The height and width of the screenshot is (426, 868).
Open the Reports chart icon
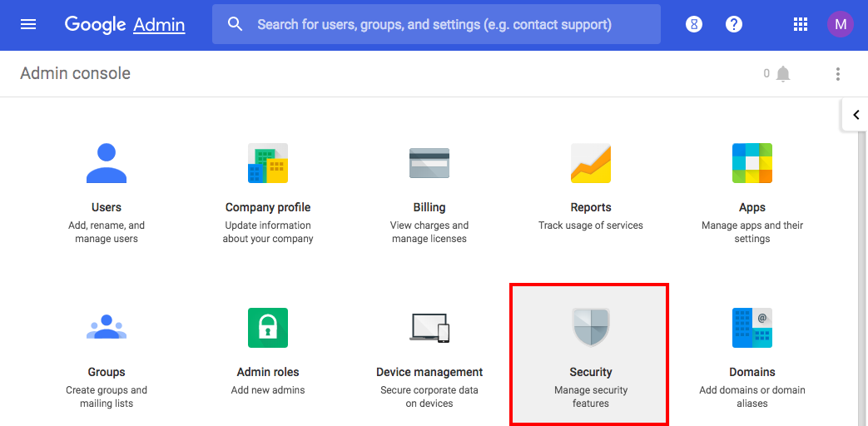point(591,163)
